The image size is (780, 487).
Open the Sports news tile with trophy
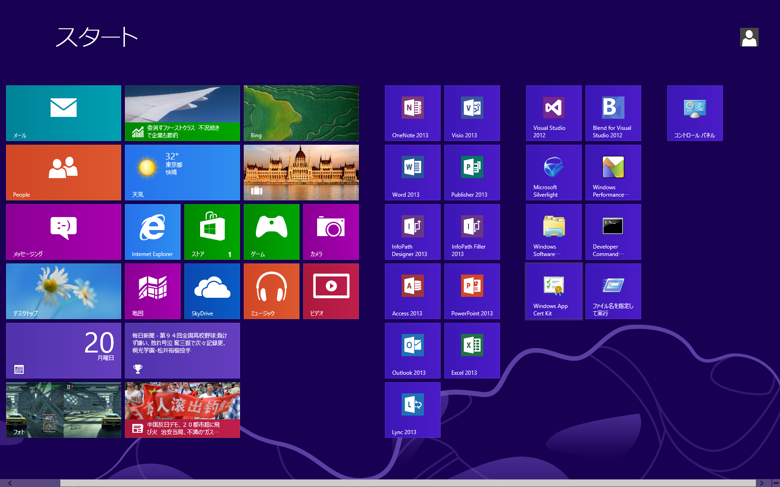click(182, 350)
